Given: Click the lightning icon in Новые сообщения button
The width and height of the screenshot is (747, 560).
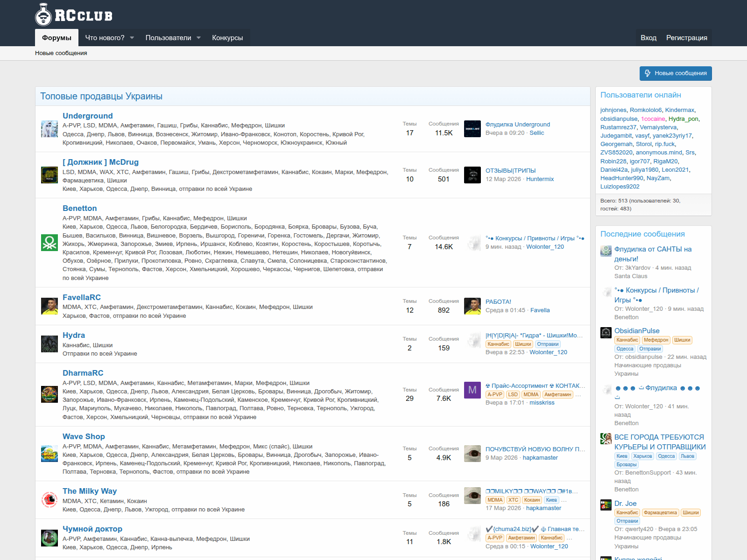Looking at the screenshot, I should (647, 73).
